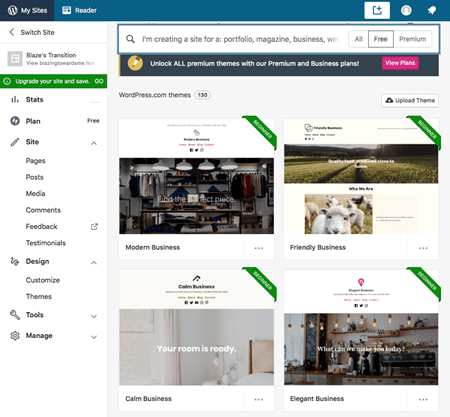450x417 pixels.
Task: Click the Friendly Business theme name
Action: pyautogui.click(x=318, y=247)
